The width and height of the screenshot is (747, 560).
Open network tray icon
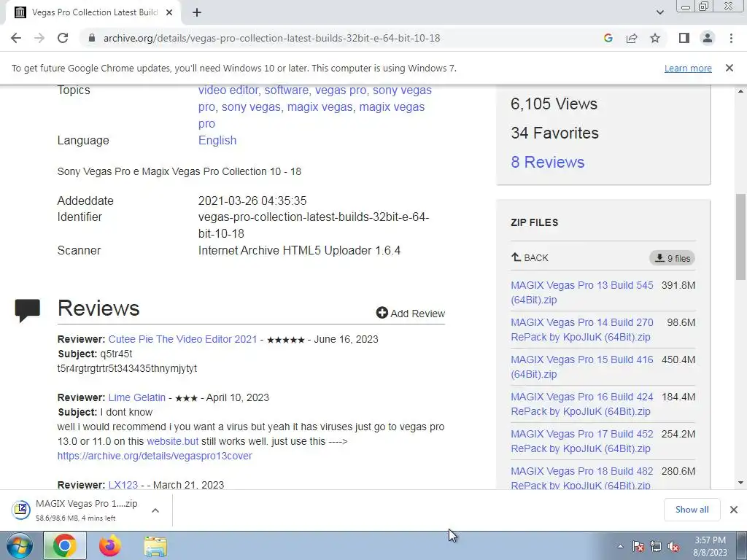[x=656, y=546]
